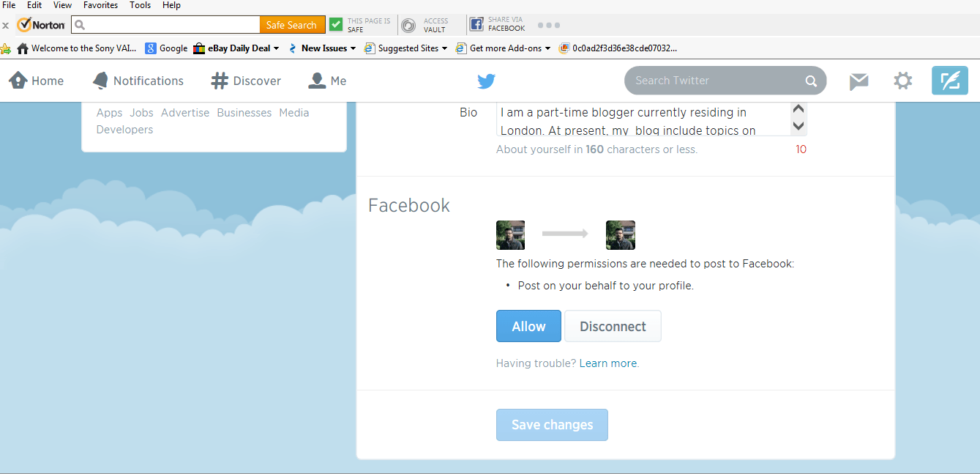
Task: Click 'Post on your behalf to your profile.'
Action: [605, 286]
